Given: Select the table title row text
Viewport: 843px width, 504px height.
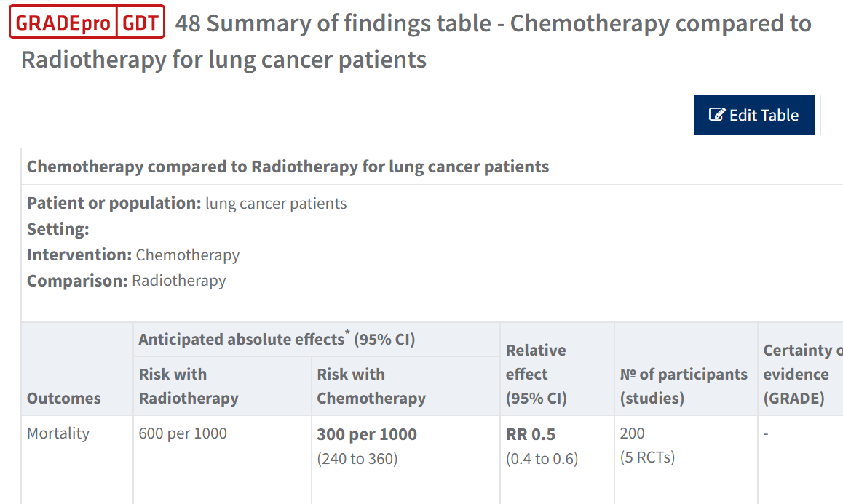Looking at the screenshot, I should click(x=288, y=167).
